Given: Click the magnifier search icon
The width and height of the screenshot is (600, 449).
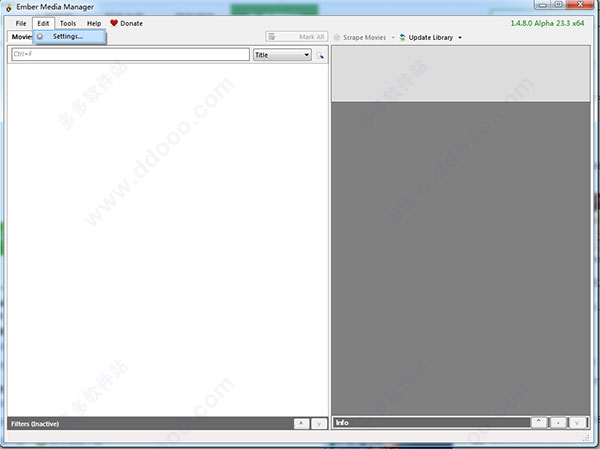Looking at the screenshot, I should pyautogui.click(x=320, y=56).
